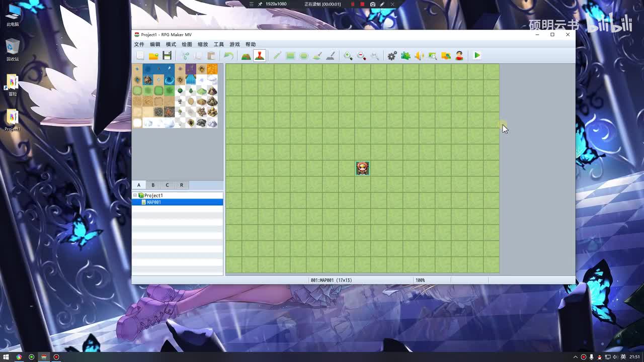
Task: Start Playtest with the green arrow
Action: 477,56
